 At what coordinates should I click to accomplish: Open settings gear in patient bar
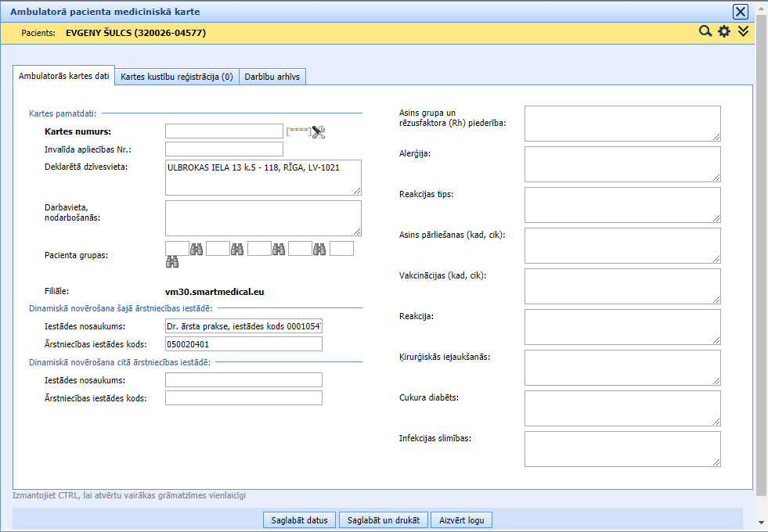pyautogui.click(x=724, y=31)
